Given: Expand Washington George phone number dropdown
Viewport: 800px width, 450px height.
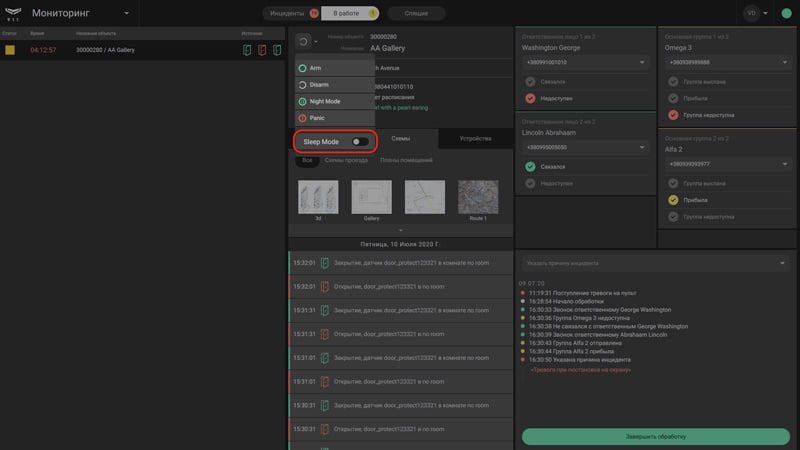Looking at the screenshot, I should tap(641, 62).
